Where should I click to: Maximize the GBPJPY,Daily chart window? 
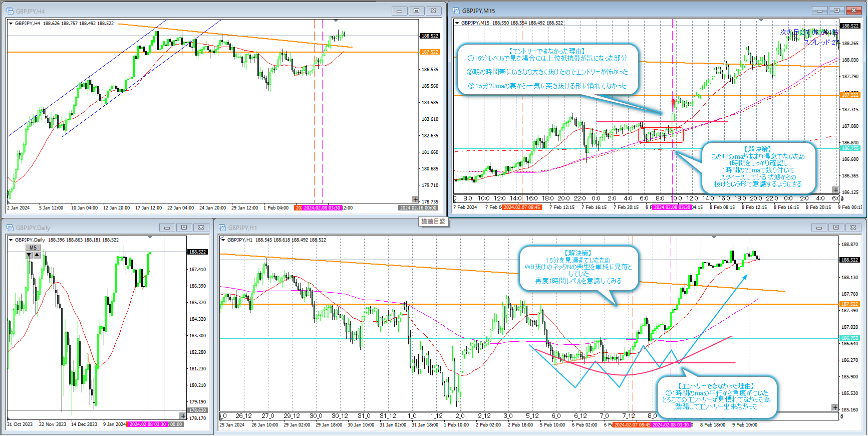pos(184,228)
